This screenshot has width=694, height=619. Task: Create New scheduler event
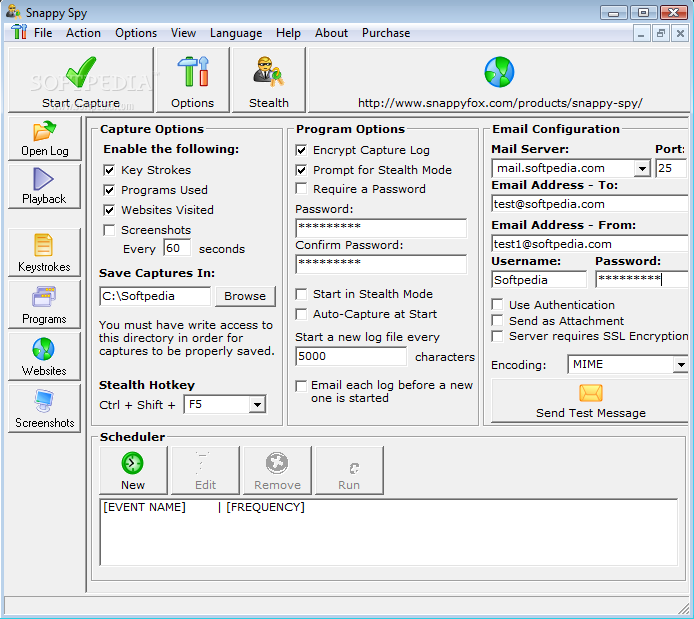(133, 470)
